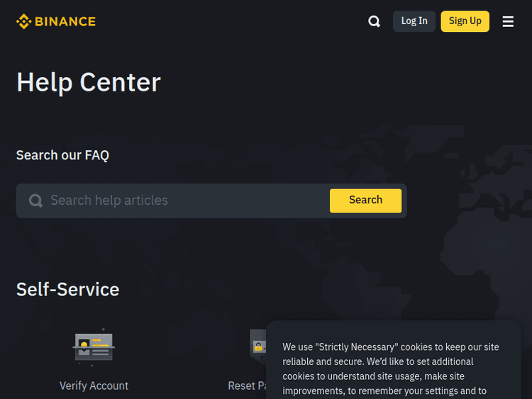Select the Verify Account text link

coord(94,386)
